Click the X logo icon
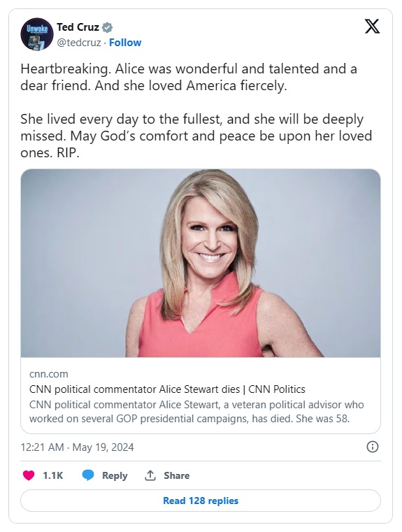The image size is (402, 532). pos(372,27)
